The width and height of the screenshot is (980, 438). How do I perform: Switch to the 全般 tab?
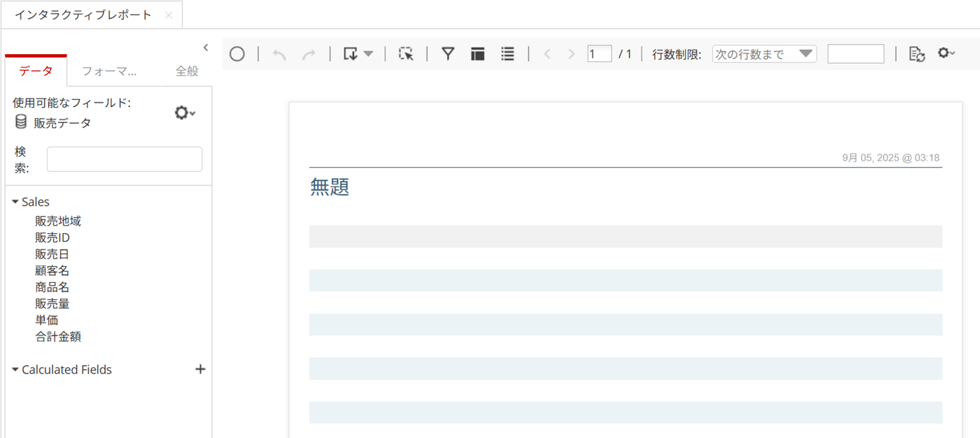coord(187,71)
